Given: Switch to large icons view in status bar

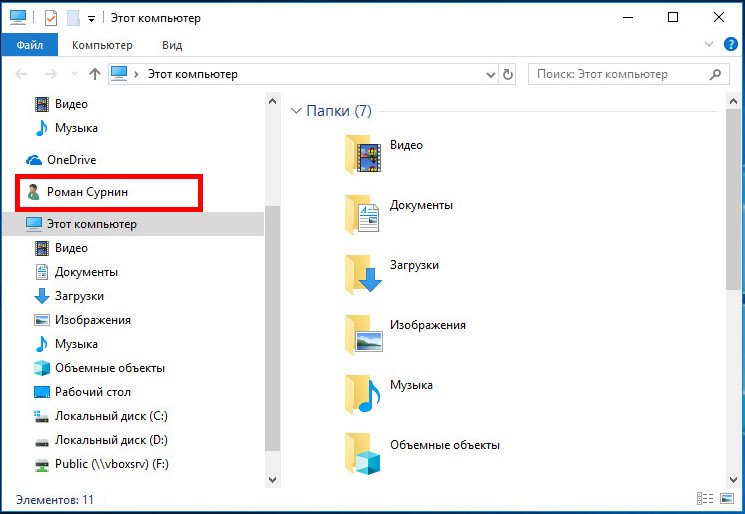Looking at the screenshot, I should coord(727,499).
